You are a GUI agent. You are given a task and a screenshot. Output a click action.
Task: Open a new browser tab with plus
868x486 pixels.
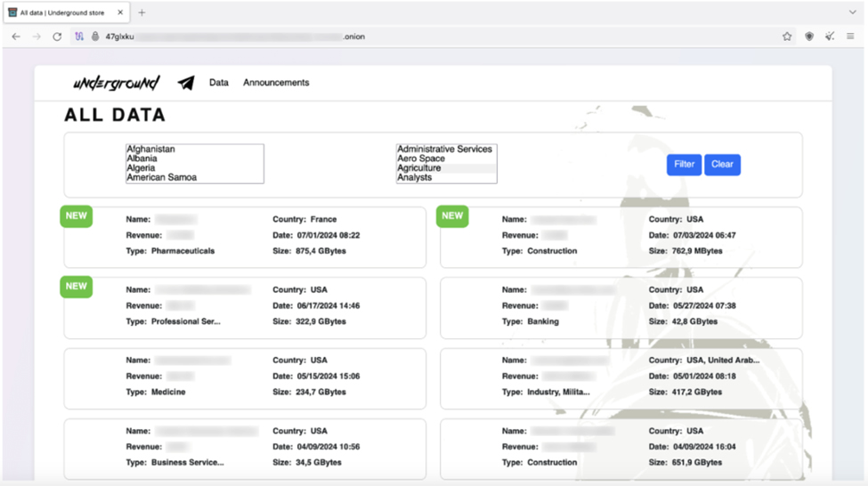coord(142,12)
